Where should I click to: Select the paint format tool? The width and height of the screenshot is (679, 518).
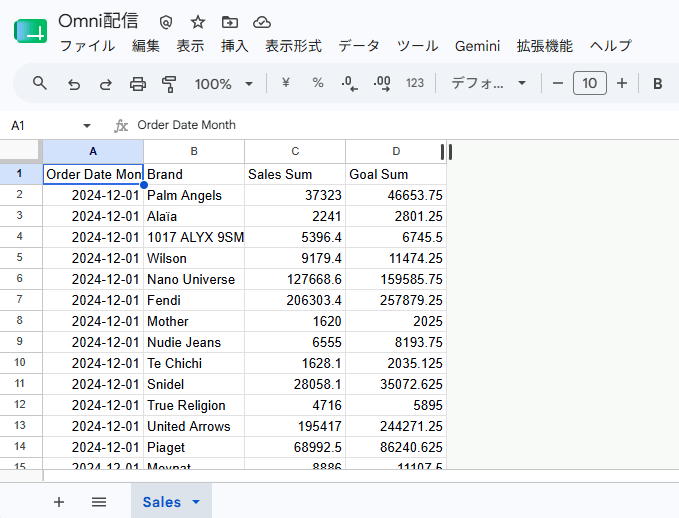pos(169,84)
